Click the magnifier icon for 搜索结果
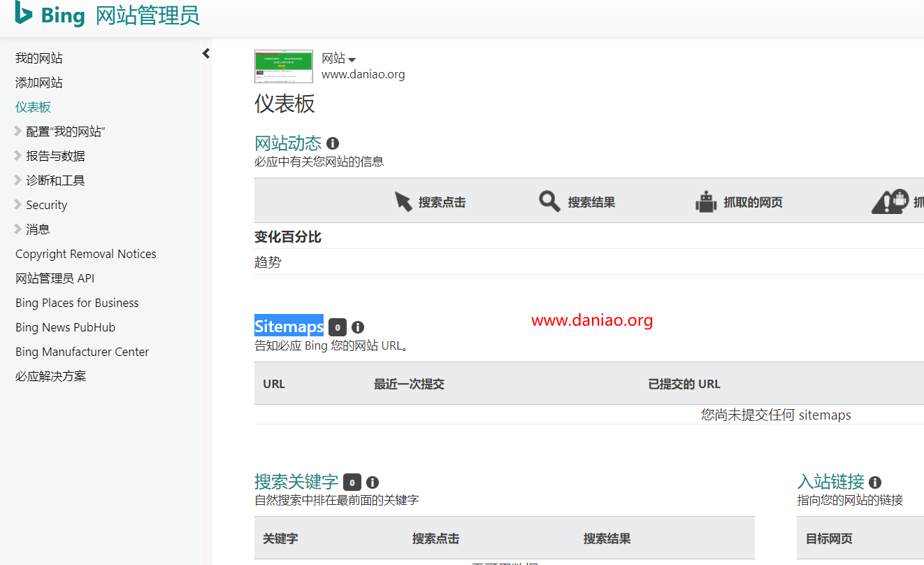Image resolution: width=924 pixels, height=565 pixels. [x=549, y=201]
